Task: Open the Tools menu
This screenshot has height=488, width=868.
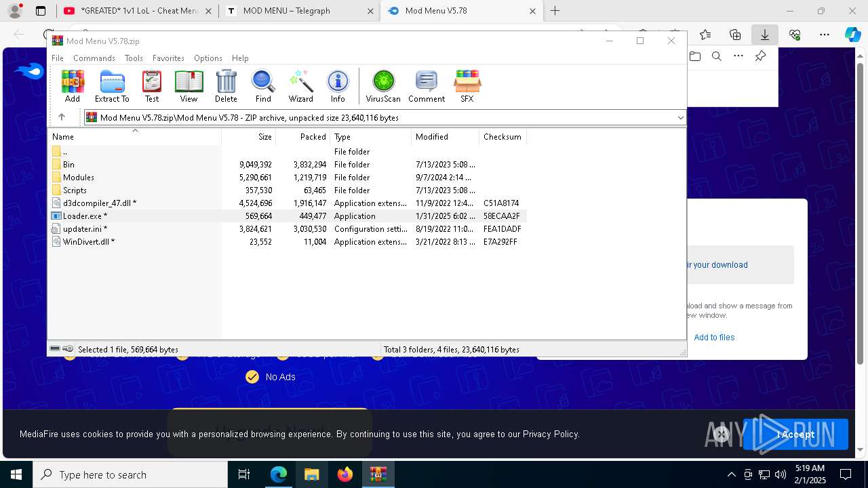Action: 134,58
